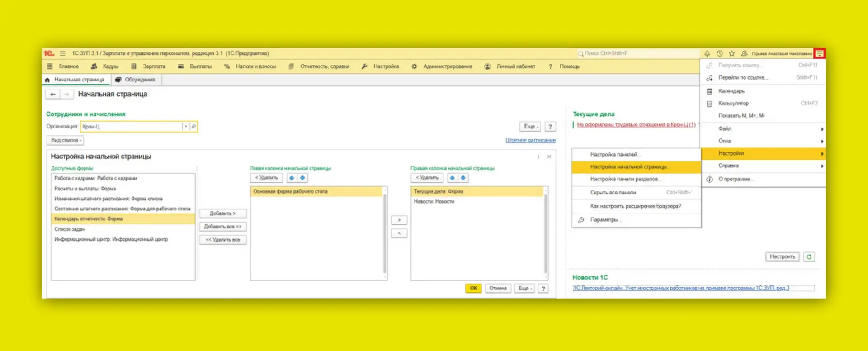The image size is (868, 351).
Task: Click the Добавить все >> button
Action: (x=223, y=227)
